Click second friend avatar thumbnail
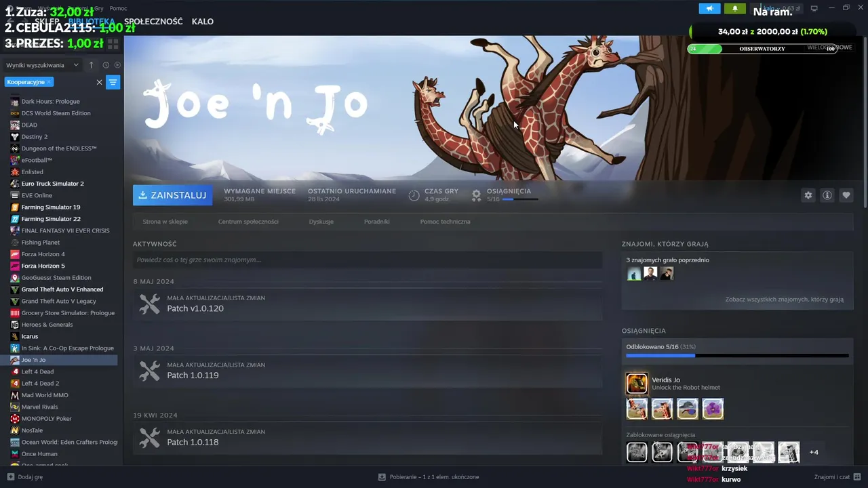 pos(650,274)
